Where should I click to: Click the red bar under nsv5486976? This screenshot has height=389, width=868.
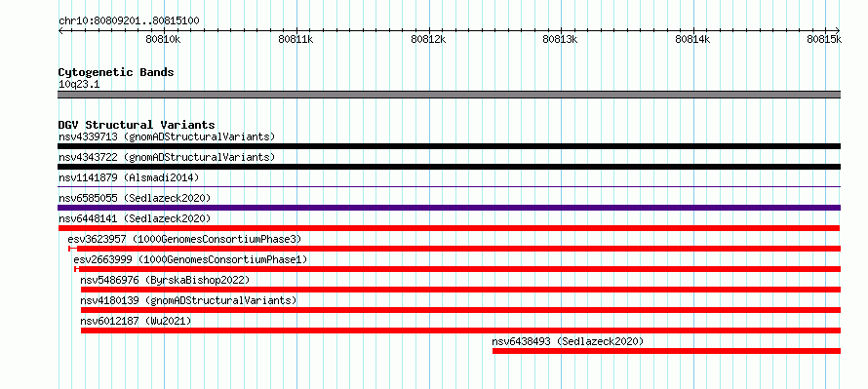460,290
